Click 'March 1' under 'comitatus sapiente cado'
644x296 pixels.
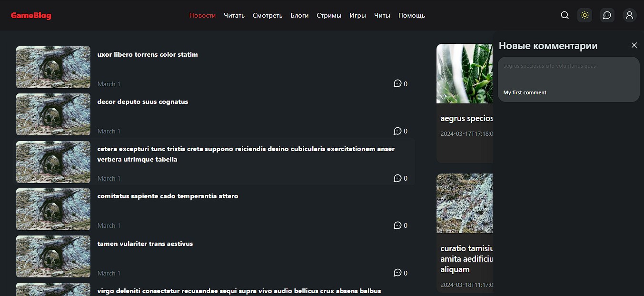(109, 225)
